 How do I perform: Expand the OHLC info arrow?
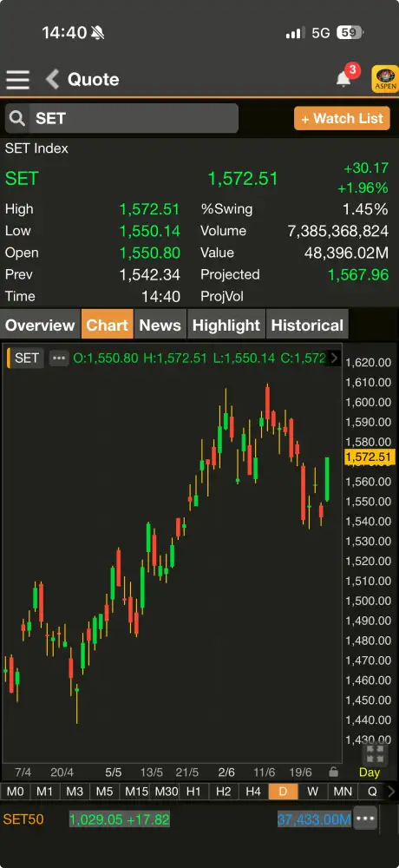pyautogui.click(x=334, y=358)
